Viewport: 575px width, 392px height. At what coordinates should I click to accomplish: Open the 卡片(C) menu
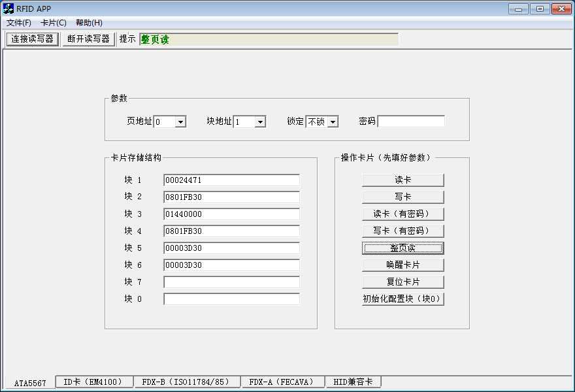point(54,23)
